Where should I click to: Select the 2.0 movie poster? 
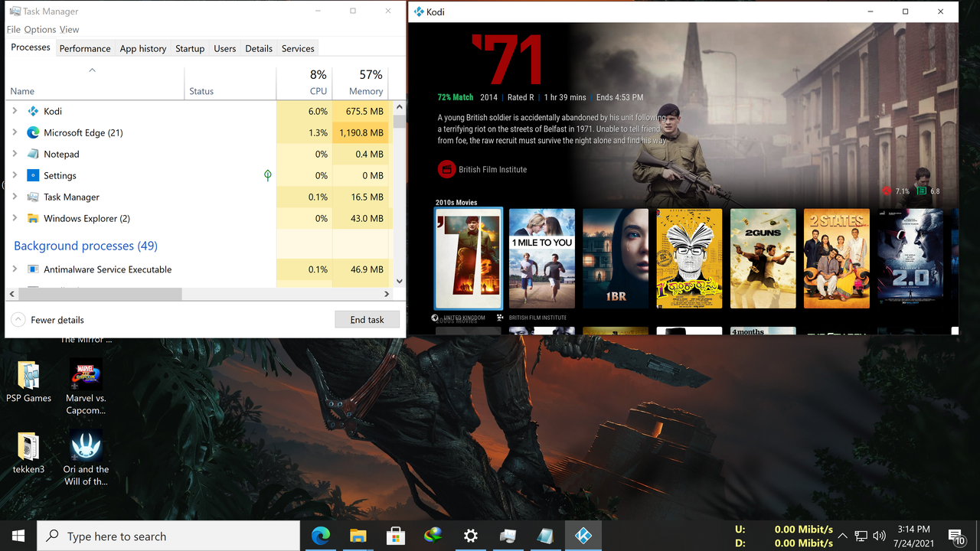pos(910,259)
